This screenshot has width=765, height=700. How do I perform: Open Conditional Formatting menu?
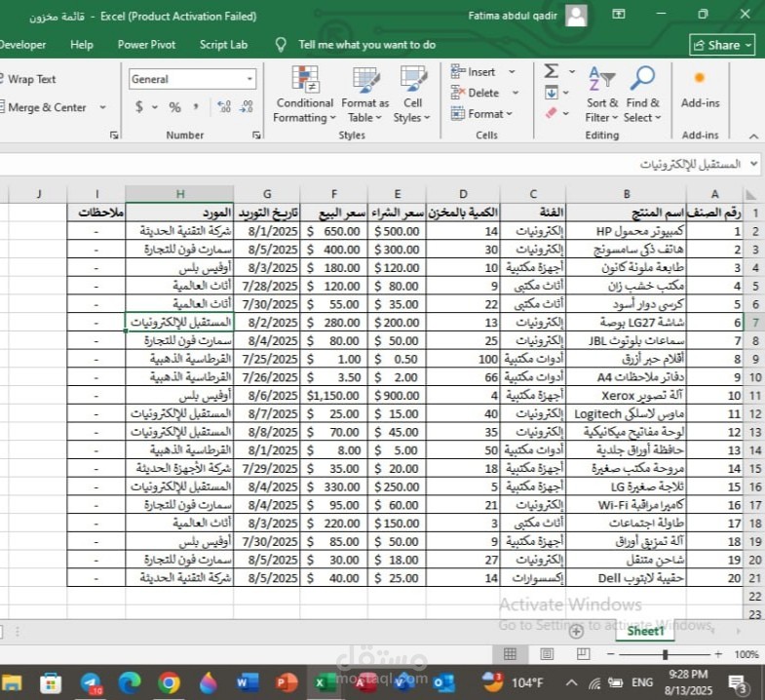click(304, 95)
